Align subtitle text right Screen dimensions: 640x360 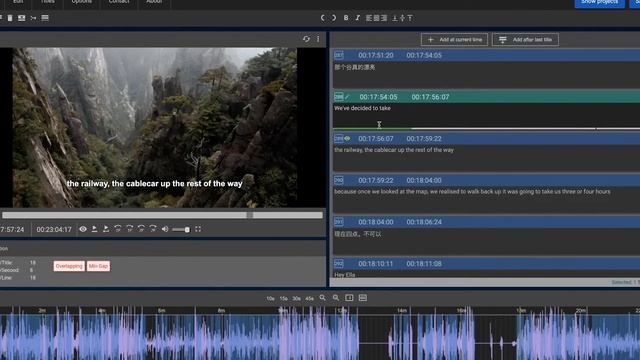coord(384,18)
